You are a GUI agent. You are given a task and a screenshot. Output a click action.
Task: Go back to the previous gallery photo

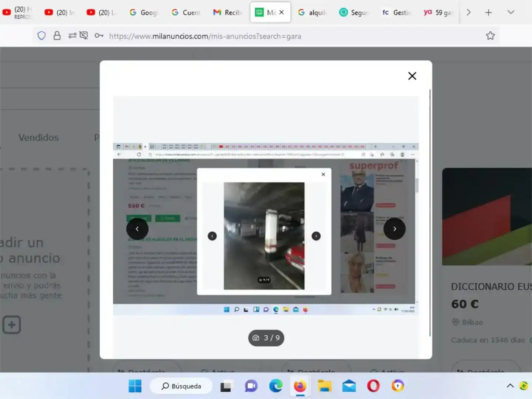[x=137, y=229]
